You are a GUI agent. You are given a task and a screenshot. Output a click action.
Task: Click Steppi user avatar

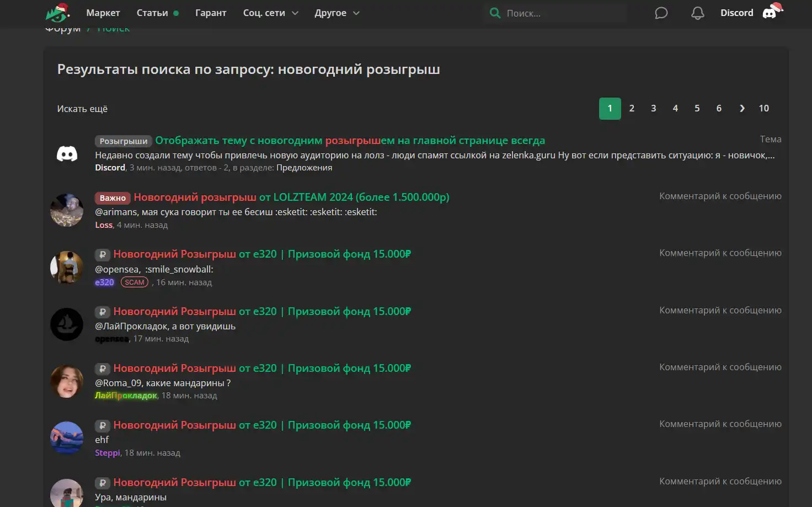pos(67,438)
